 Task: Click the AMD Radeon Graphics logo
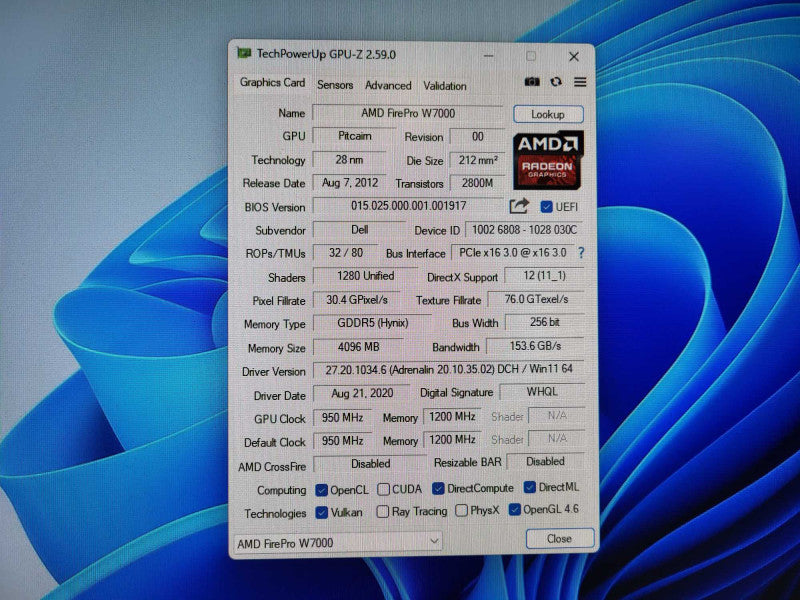[548, 160]
